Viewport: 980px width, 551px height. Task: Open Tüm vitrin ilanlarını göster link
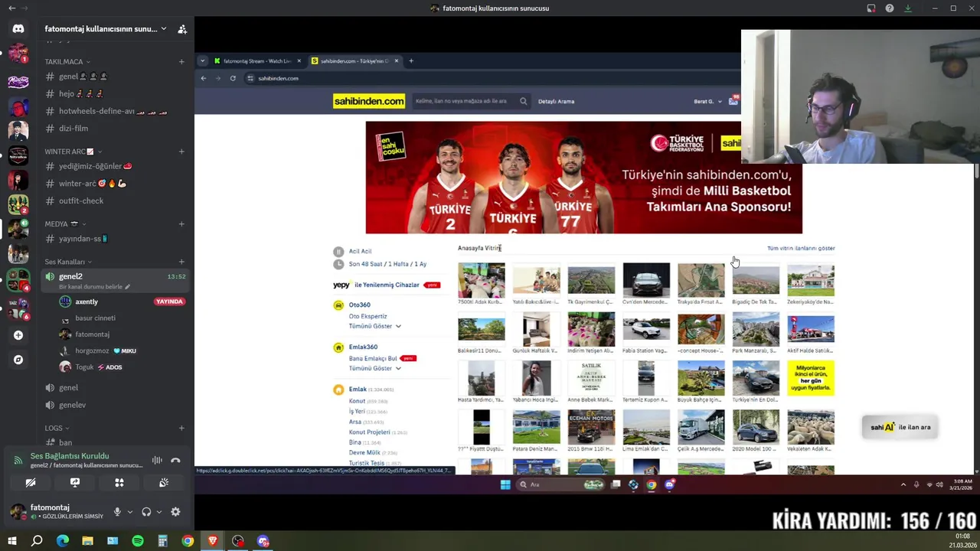tap(801, 248)
